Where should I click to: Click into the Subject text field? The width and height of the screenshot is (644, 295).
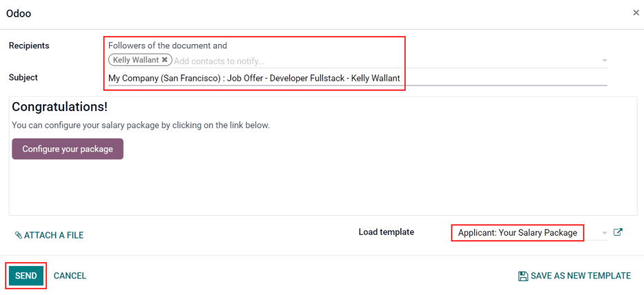pos(483,78)
